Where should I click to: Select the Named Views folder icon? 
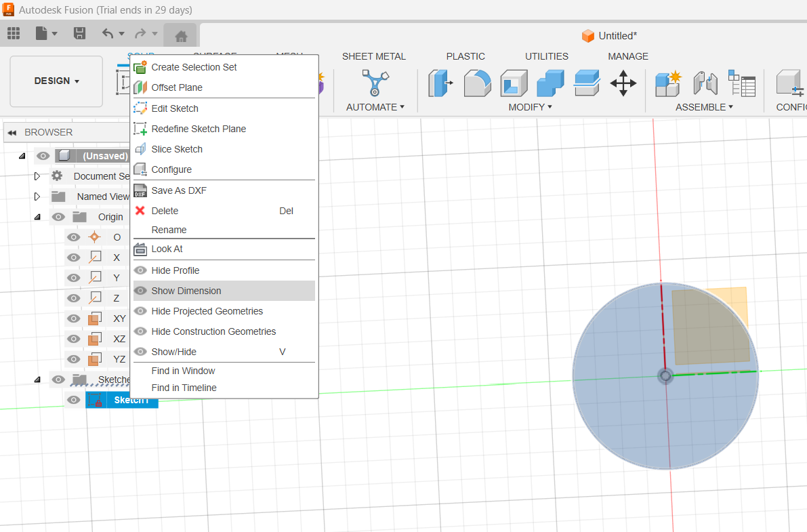(x=58, y=197)
